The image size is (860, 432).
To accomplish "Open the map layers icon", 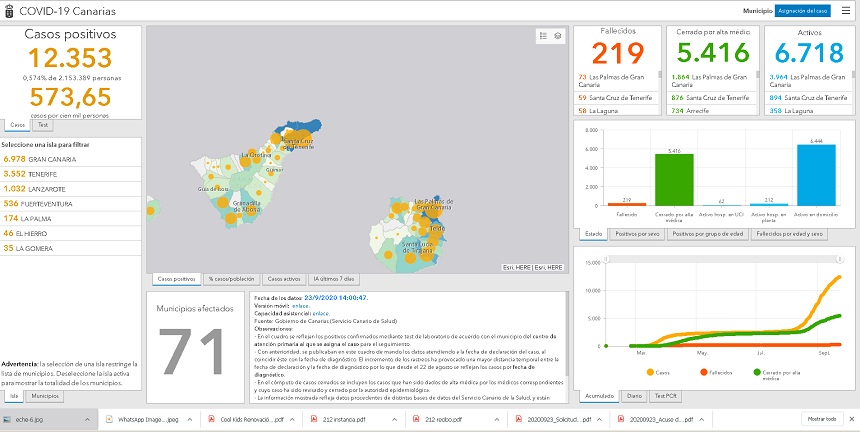I will (x=558, y=35).
